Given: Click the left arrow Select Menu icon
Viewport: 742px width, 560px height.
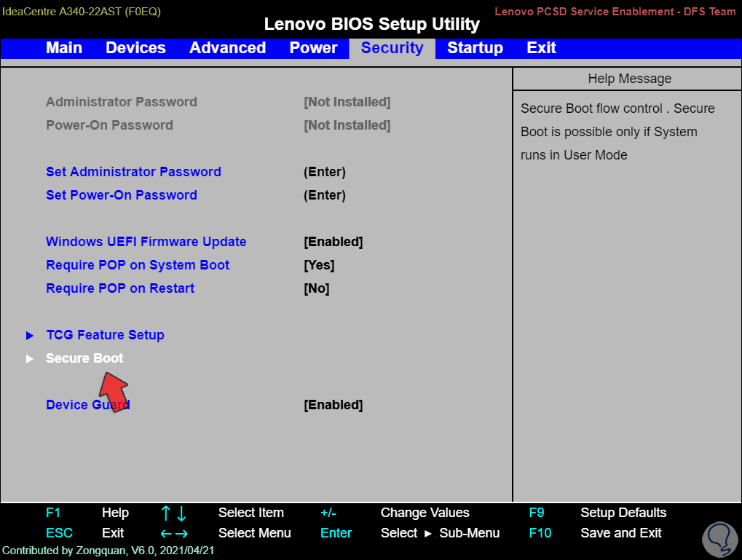Looking at the screenshot, I should tap(166, 534).
